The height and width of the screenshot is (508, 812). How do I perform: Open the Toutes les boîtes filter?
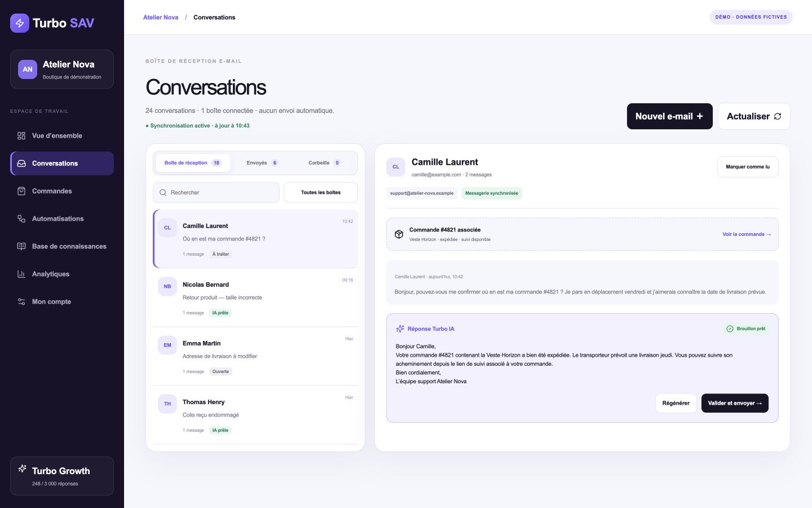click(x=321, y=192)
